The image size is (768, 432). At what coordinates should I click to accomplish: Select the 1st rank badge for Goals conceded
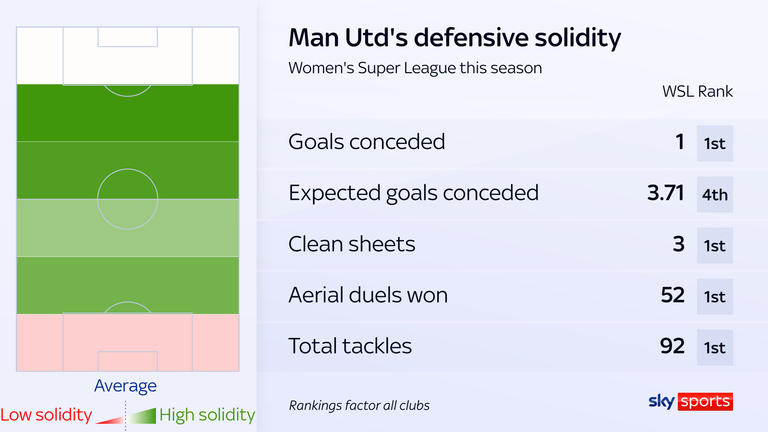point(715,142)
